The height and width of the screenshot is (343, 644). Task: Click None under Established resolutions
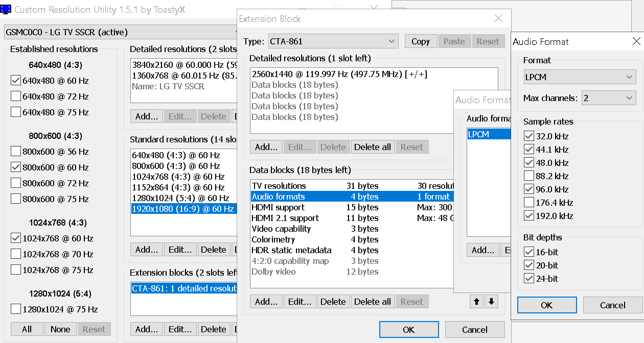(x=60, y=329)
